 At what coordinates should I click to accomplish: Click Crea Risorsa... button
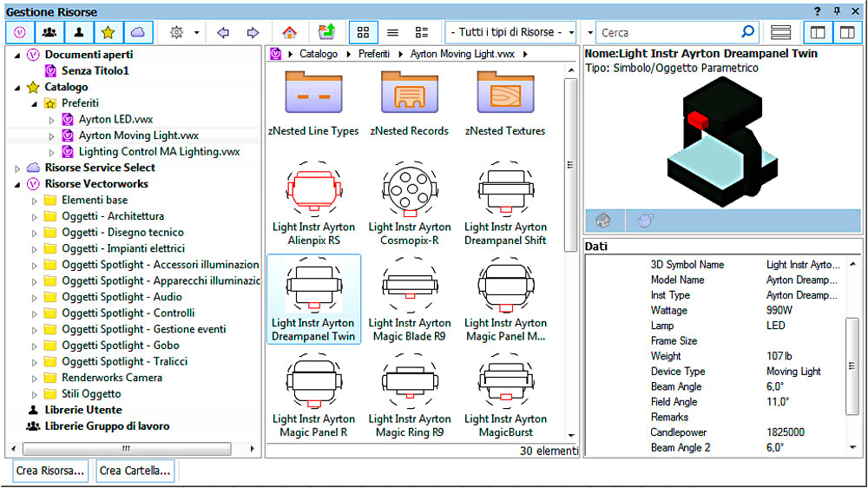[49, 471]
